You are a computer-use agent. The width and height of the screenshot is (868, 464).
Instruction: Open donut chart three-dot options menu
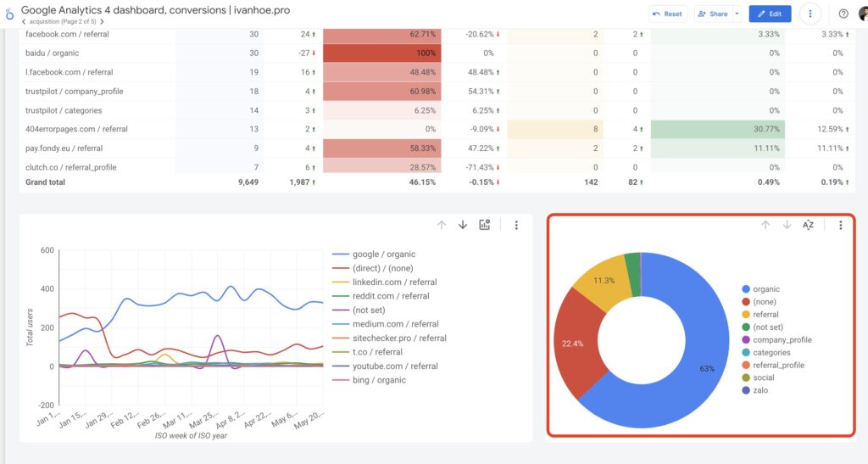pos(840,225)
